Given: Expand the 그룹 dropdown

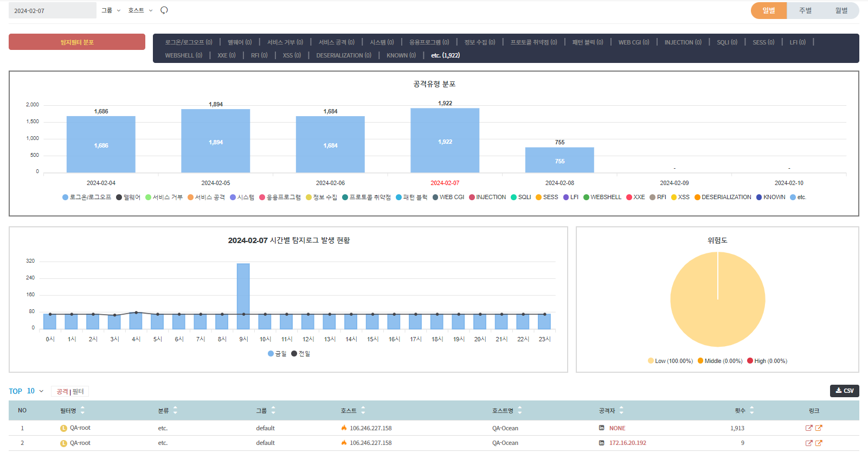Looking at the screenshot, I should (x=111, y=10).
